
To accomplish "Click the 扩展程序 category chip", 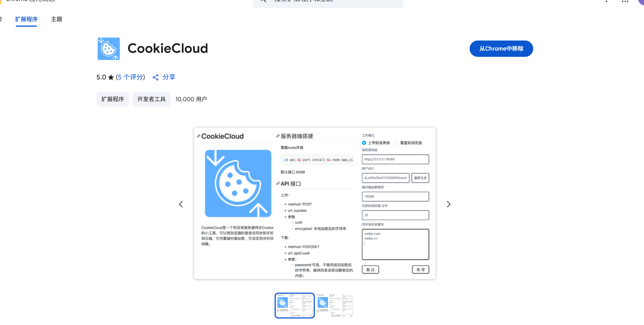I will point(113,99).
